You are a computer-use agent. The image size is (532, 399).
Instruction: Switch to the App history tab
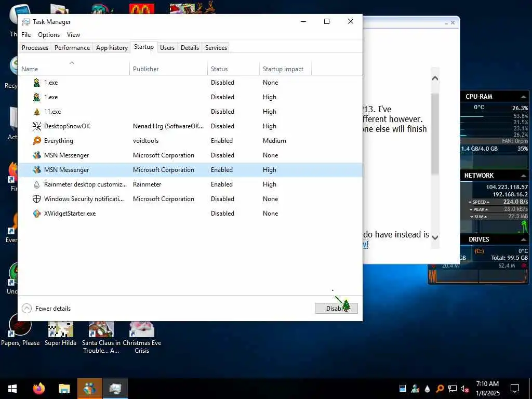click(x=112, y=48)
